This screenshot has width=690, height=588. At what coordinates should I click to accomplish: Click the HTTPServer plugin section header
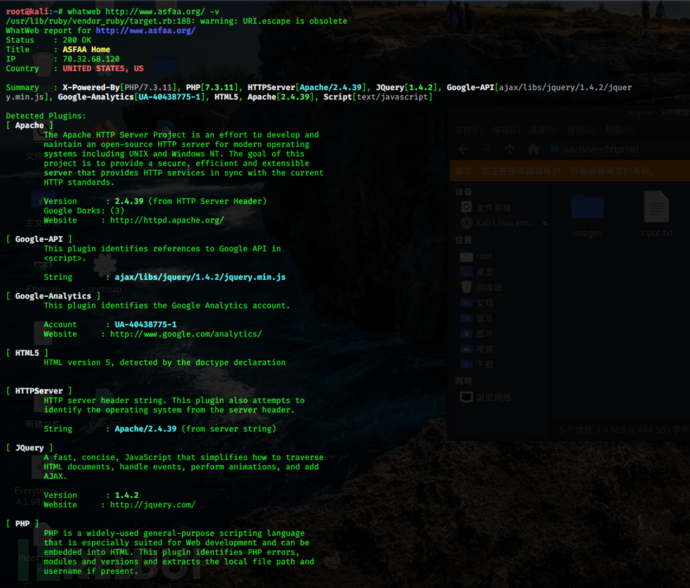coord(39,391)
